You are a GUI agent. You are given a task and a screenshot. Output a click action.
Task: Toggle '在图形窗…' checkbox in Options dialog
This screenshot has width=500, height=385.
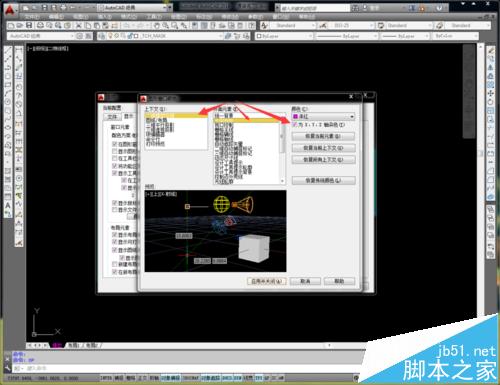pos(115,144)
